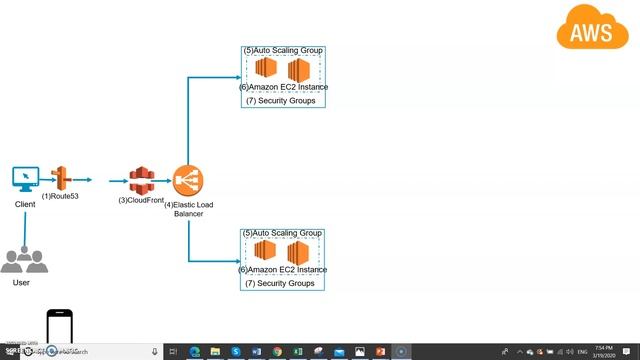Select the larger EC2 icon in lower Auto Scaling Group

click(298, 253)
